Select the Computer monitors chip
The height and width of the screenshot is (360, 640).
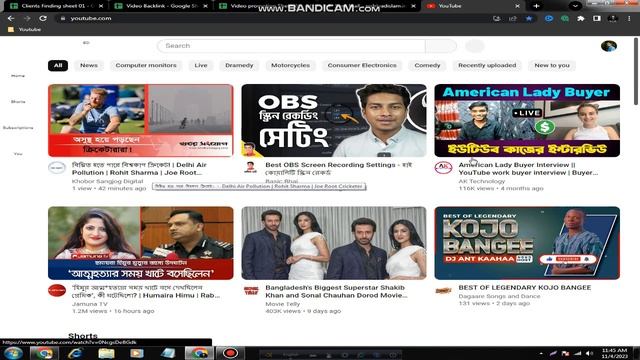(146, 65)
